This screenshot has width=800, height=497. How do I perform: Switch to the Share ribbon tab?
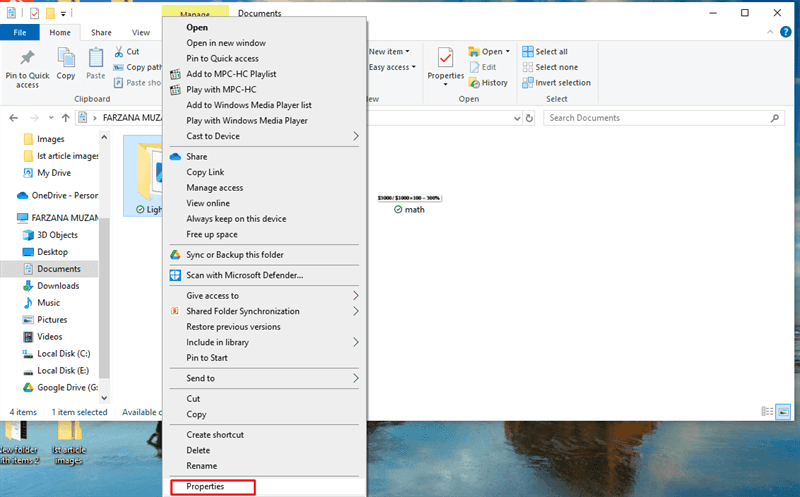tap(101, 32)
